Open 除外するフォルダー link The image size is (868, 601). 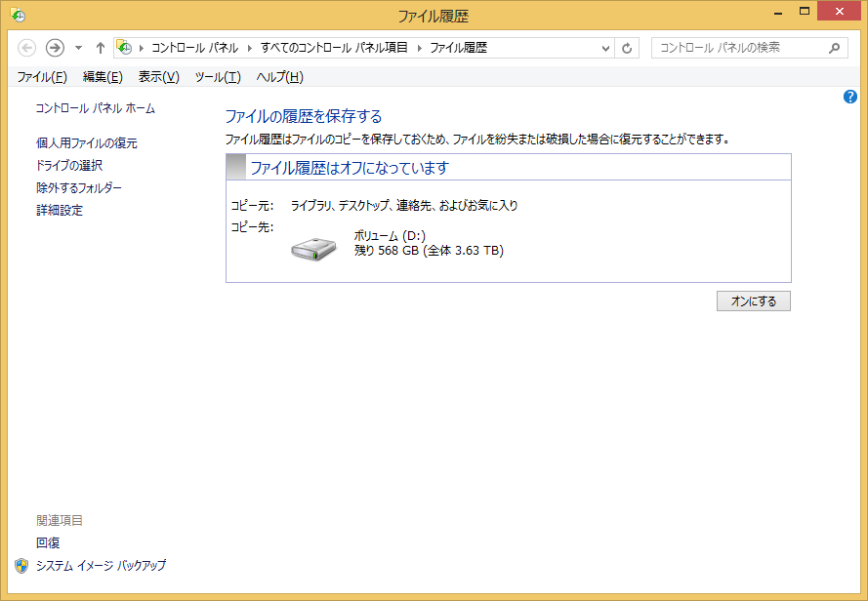click(x=79, y=188)
